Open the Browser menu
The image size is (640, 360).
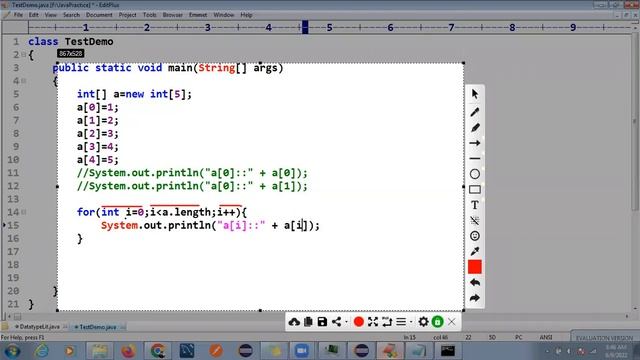point(173,15)
